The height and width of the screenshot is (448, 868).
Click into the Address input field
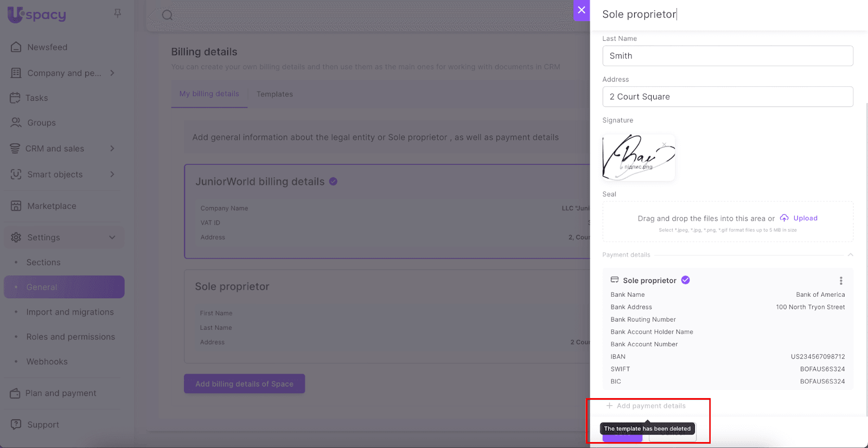tap(727, 97)
